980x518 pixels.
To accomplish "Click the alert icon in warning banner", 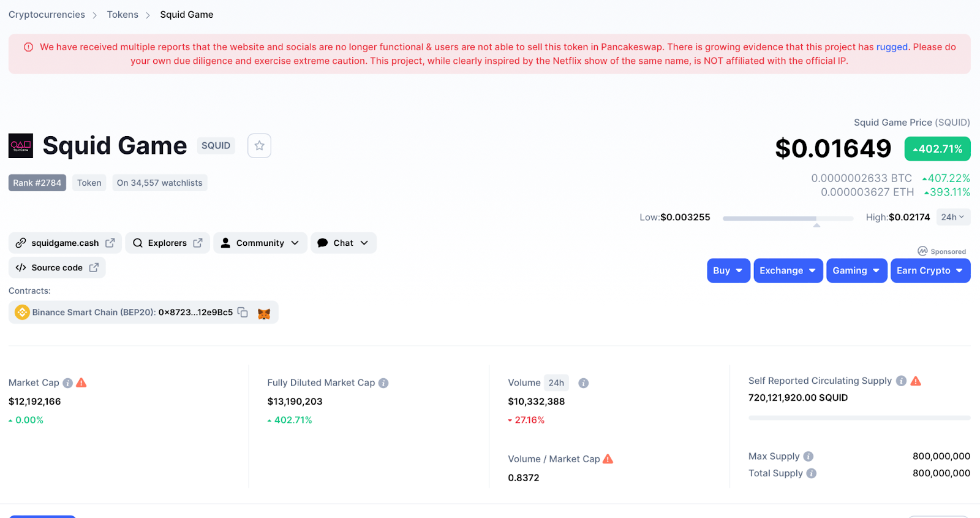I will 28,47.
